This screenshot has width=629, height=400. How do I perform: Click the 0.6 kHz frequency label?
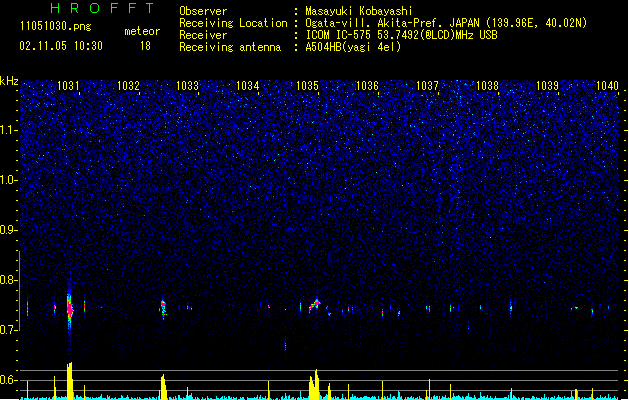point(9,380)
